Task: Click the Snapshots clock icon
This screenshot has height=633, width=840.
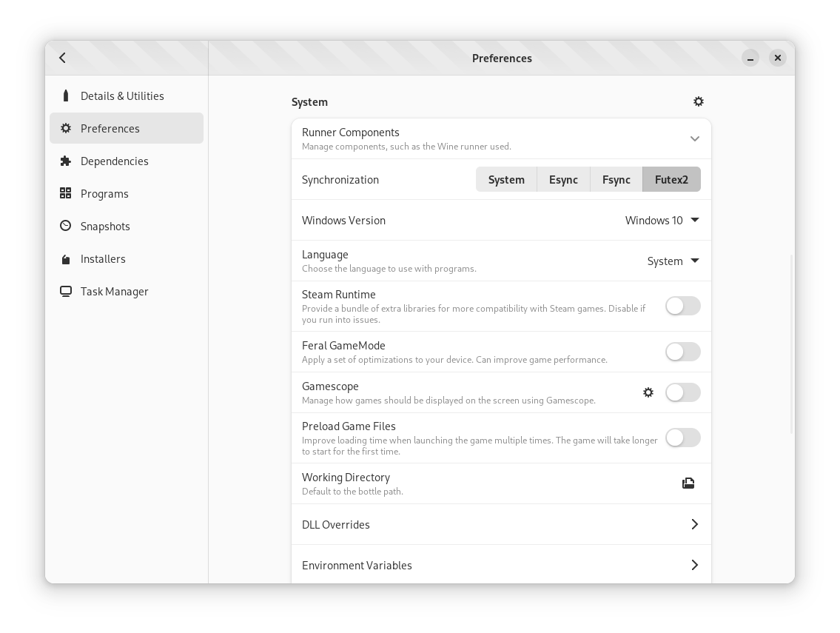Action: [x=66, y=226]
